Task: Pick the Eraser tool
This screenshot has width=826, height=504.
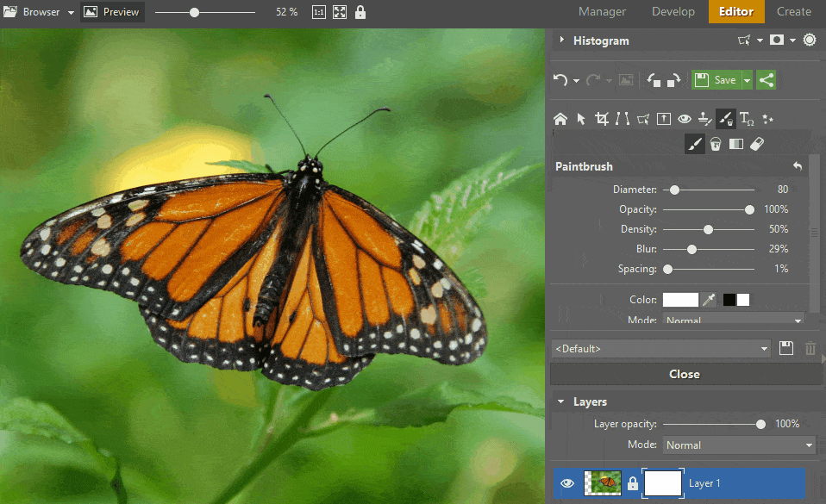Action: point(757,144)
